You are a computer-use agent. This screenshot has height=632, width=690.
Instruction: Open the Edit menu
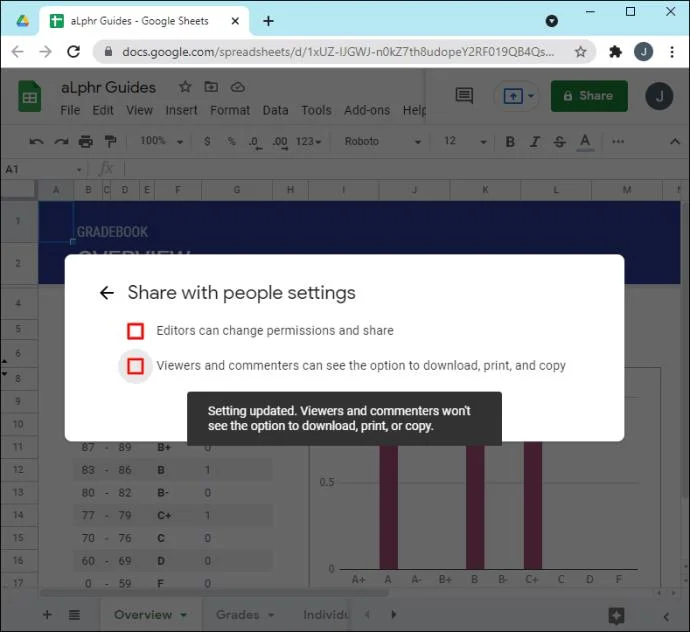tap(103, 110)
